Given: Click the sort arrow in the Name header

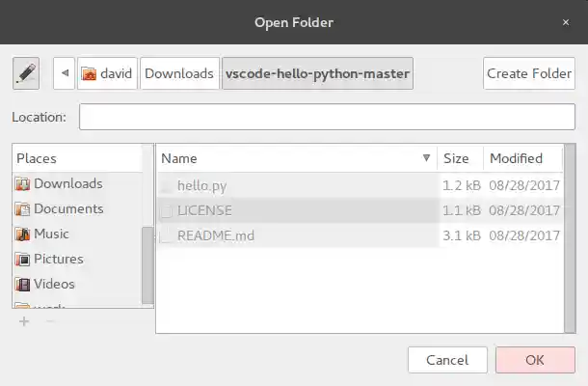Looking at the screenshot, I should [426, 158].
